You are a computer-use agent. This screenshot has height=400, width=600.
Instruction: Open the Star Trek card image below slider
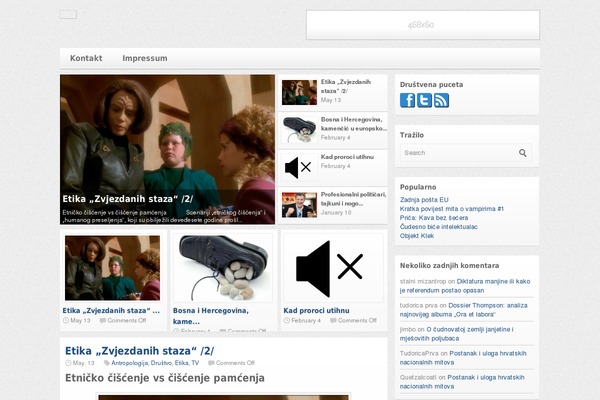[112, 268]
